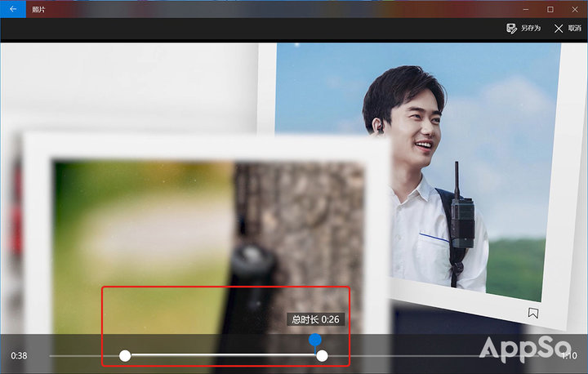Maximize the Photos window
The height and width of the screenshot is (374, 588).
pos(550,9)
